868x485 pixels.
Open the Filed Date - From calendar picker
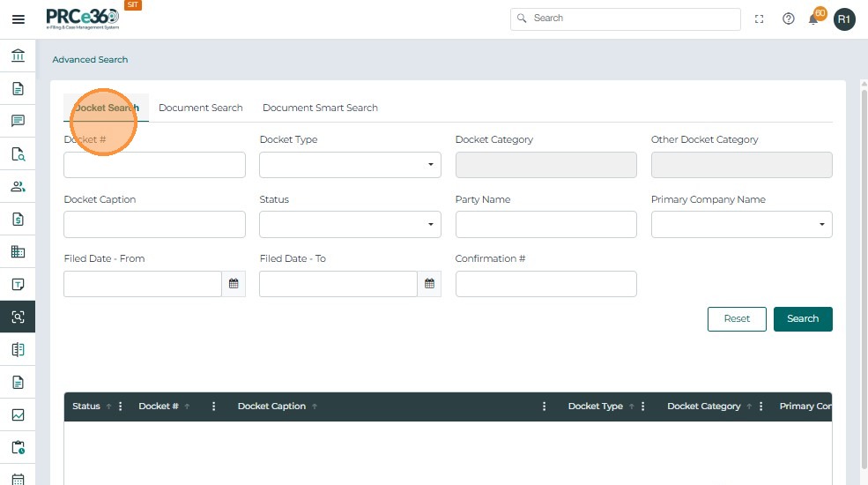click(234, 284)
